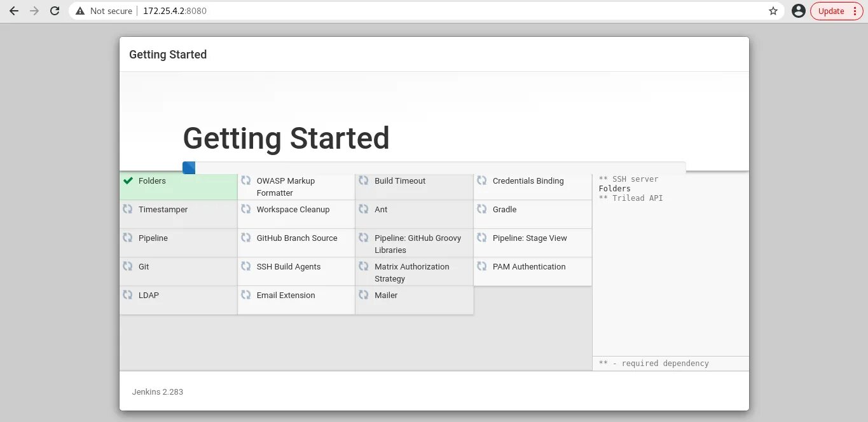Click the pending icon next to Gradle
The width and height of the screenshot is (868, 422).
pos(482,209)
